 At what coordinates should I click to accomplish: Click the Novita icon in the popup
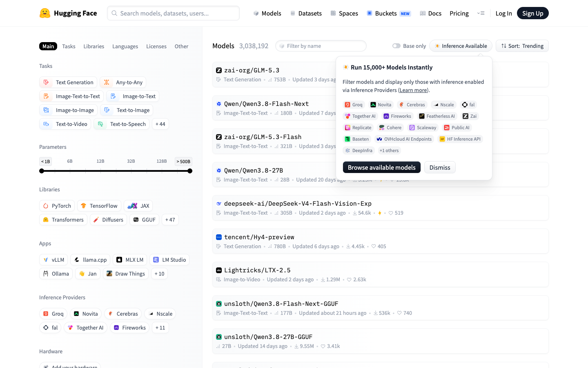[373, 105]
